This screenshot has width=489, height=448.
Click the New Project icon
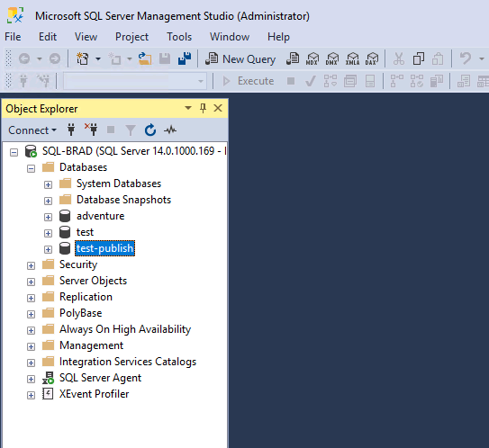click(83, 58)
